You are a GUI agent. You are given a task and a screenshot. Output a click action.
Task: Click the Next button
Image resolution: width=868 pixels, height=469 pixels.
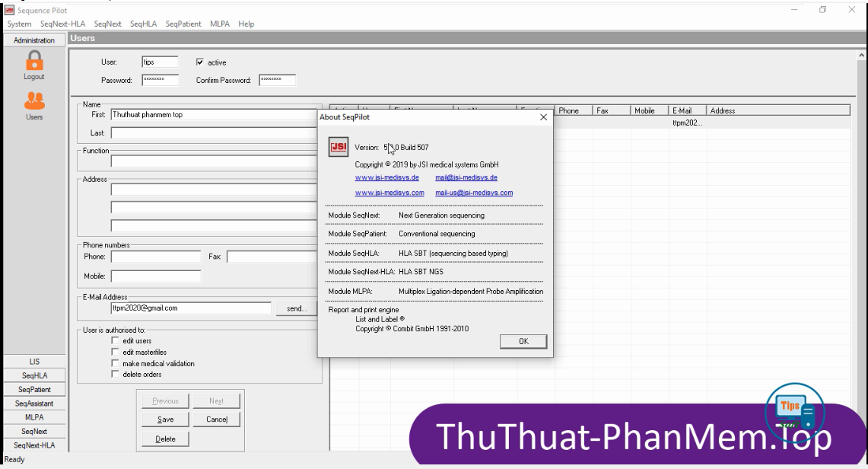(217, 400)
